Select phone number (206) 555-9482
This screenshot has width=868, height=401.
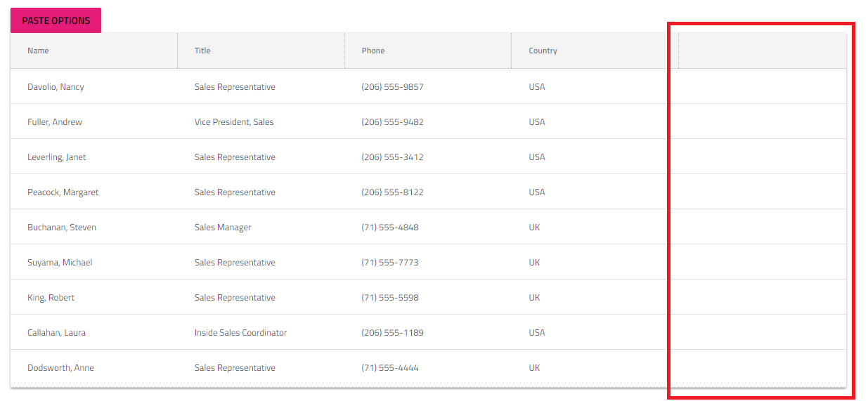(x=393, y=122)
